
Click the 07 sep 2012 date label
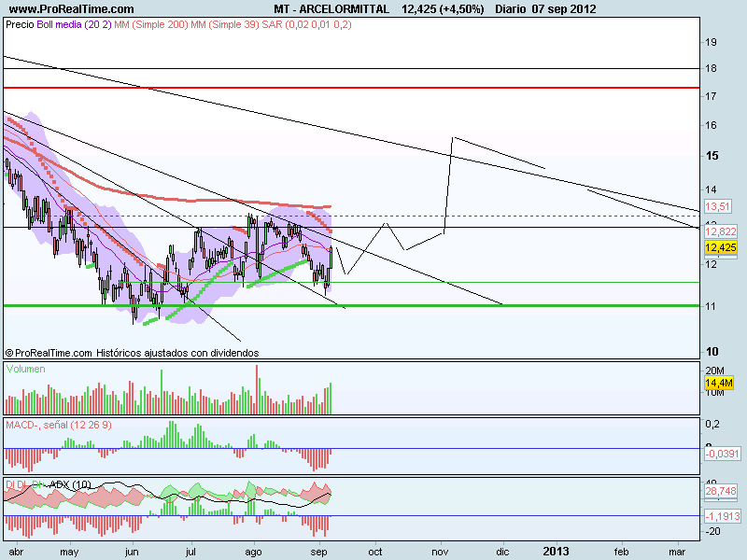point(564,8)
